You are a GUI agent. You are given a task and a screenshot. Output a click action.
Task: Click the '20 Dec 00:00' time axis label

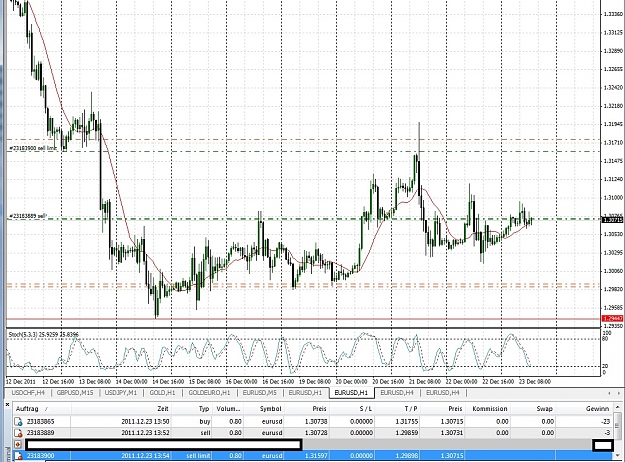[351, 381]
